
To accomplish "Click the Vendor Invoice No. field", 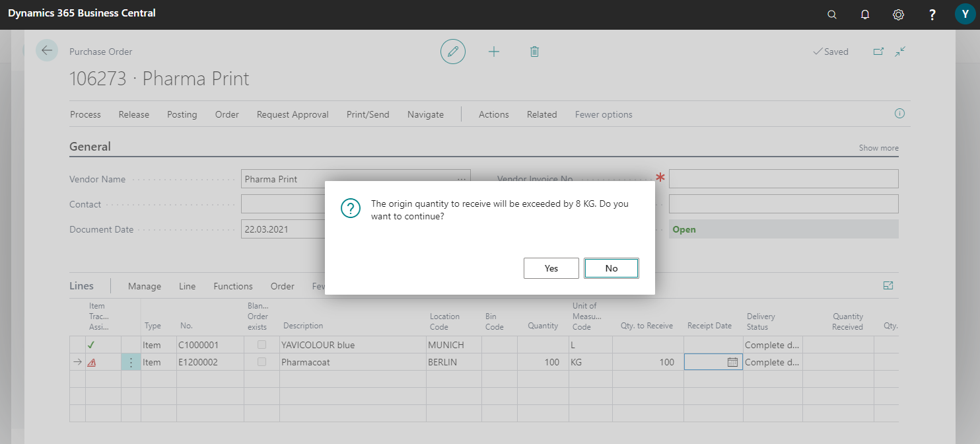I will tap(783, 179).
